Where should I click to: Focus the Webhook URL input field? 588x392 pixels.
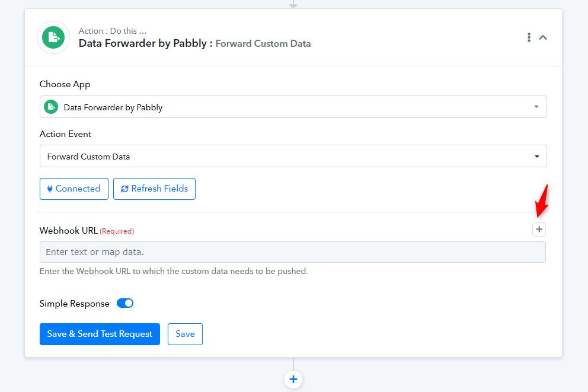[x=292, y=252]
